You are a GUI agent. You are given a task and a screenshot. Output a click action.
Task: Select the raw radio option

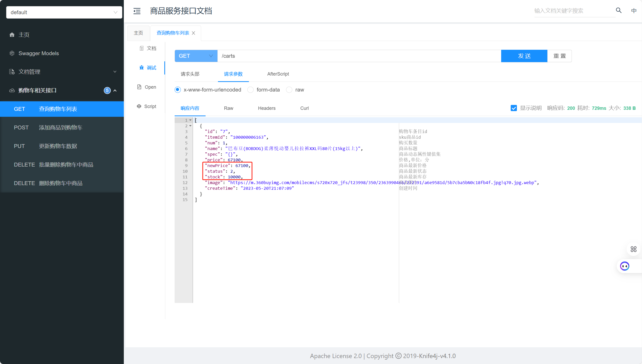tap(289, 90)
